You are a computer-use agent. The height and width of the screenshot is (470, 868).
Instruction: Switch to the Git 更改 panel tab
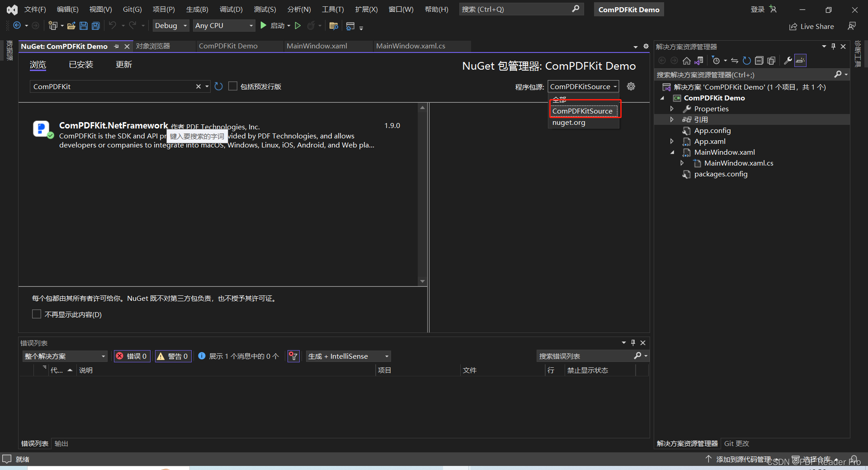(x=736, y=444)
